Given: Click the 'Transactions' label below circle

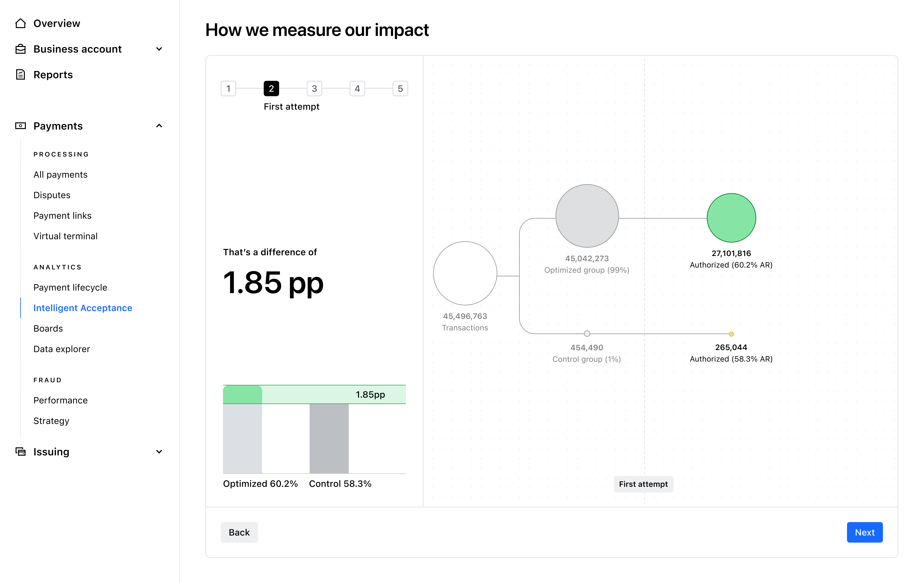Looking at the screenshot, I should point(465,328).
